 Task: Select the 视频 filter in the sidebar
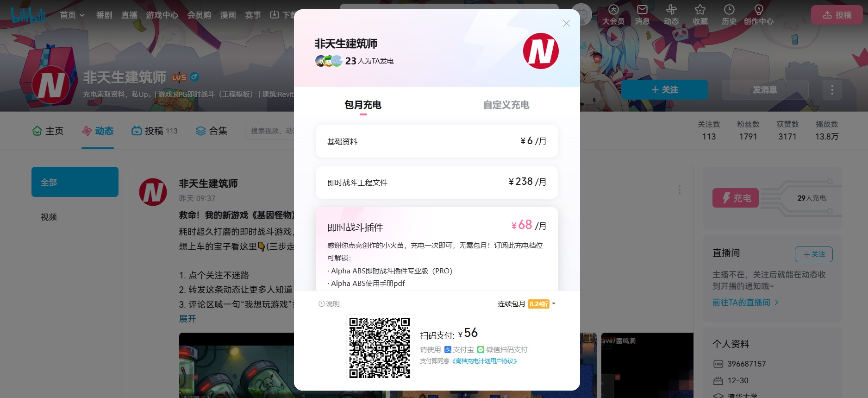click(75, 217)
